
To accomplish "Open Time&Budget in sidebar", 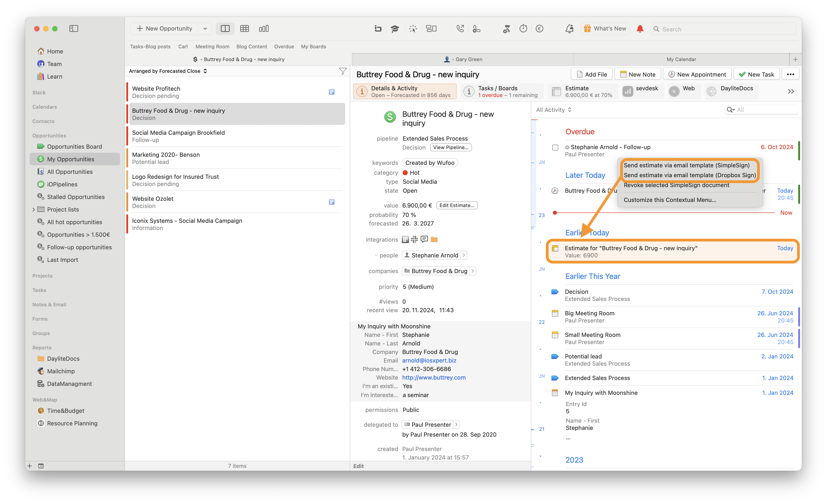I will click(65, 411).
